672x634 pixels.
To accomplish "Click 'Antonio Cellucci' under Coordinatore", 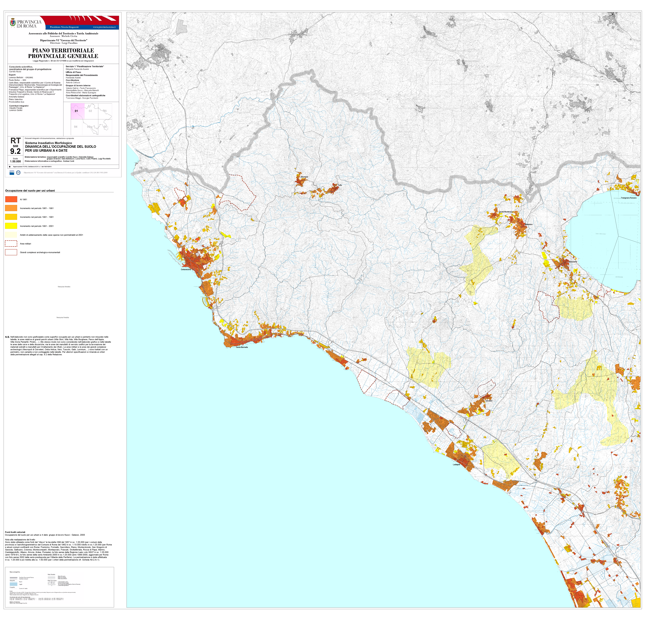I will coord(73,82).
